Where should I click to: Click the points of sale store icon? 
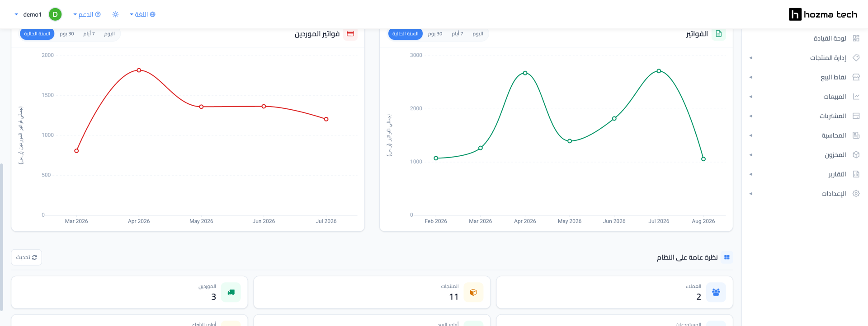(856, 77)
